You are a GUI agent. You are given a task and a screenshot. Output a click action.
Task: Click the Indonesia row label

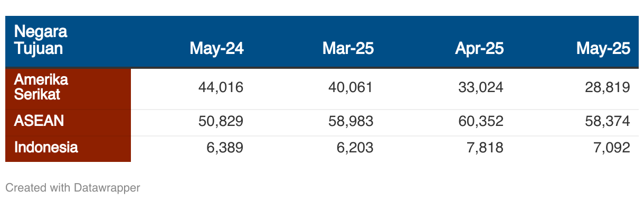(46, 148)
